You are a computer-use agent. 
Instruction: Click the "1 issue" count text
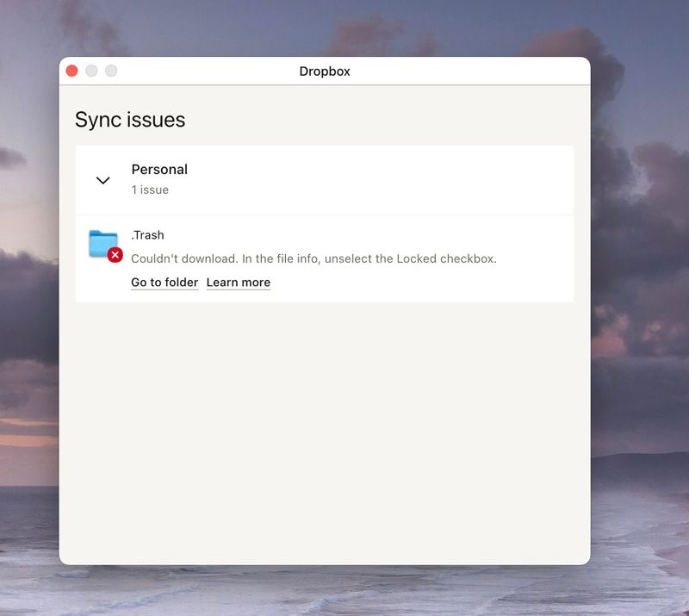click(150, 190)
